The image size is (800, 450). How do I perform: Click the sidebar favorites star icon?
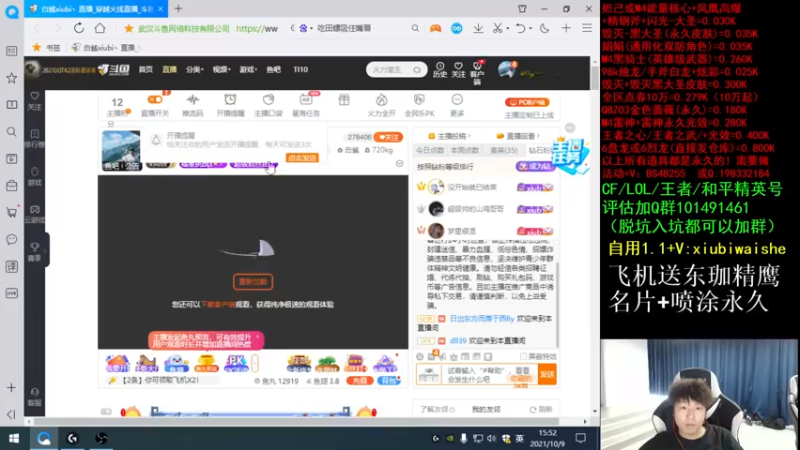click(x=11, y=78)
